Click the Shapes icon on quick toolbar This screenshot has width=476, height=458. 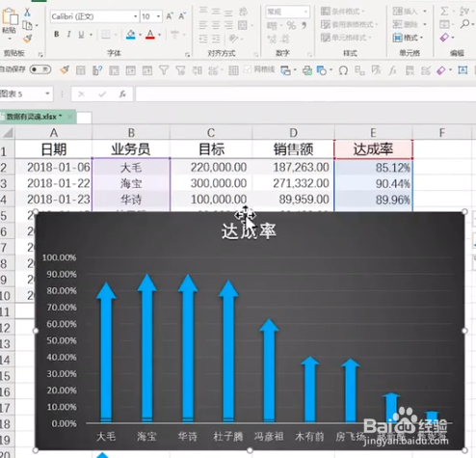click(x=321, y=70)
